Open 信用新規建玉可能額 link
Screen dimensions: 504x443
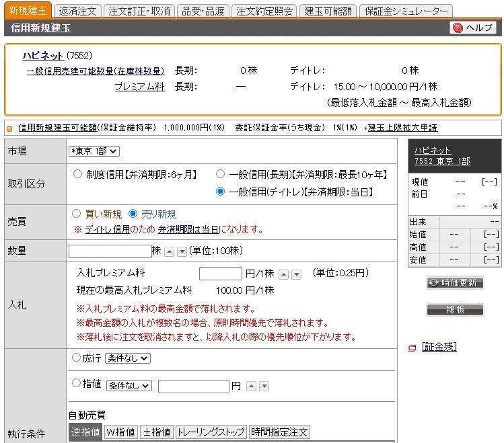[x=58, y=128]
